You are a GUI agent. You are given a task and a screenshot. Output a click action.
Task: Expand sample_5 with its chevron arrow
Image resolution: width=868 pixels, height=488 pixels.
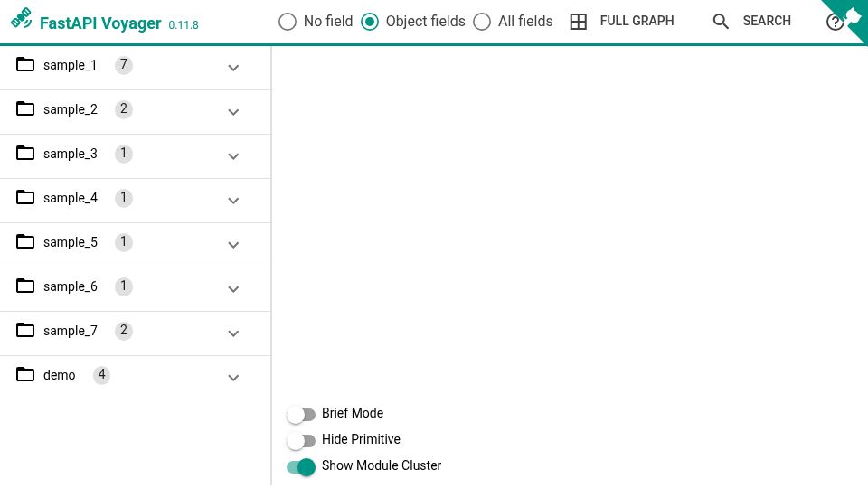pos(233,245)
